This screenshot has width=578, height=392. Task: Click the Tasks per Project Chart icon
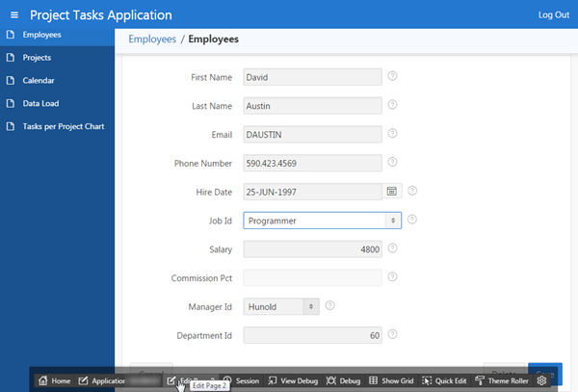click(x=11, y=126)
